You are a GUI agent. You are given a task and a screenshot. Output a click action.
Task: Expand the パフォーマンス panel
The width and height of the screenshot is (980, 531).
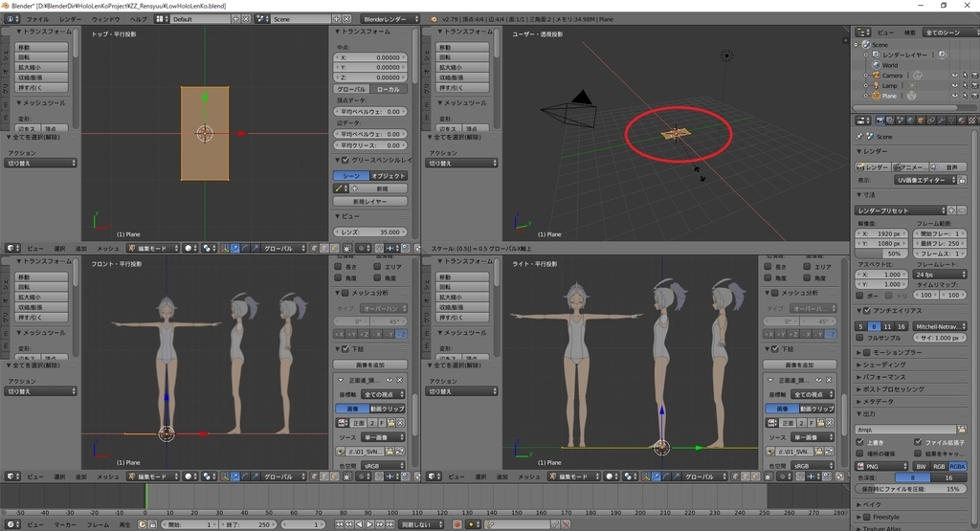coord(884,377)
